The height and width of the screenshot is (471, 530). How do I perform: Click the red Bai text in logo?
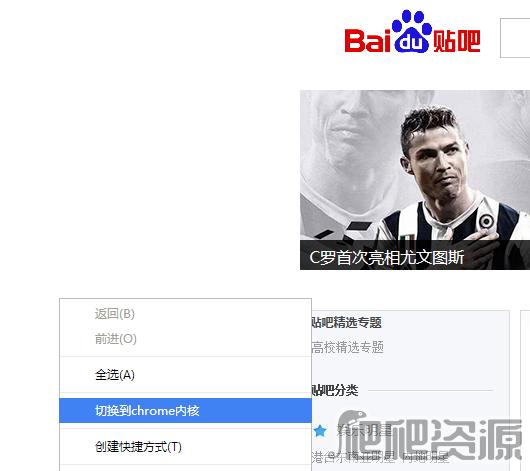pyautogui.click(x=367, y=41)
